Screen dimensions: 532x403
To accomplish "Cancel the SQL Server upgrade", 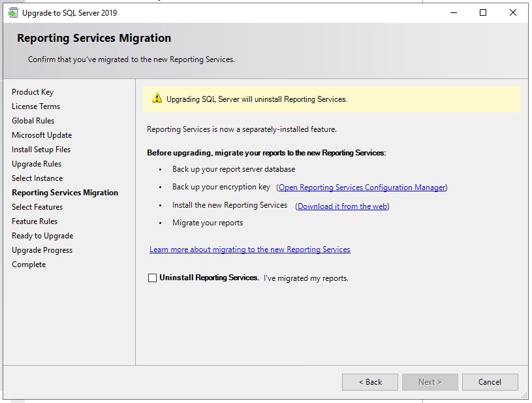I will point(490,382).
